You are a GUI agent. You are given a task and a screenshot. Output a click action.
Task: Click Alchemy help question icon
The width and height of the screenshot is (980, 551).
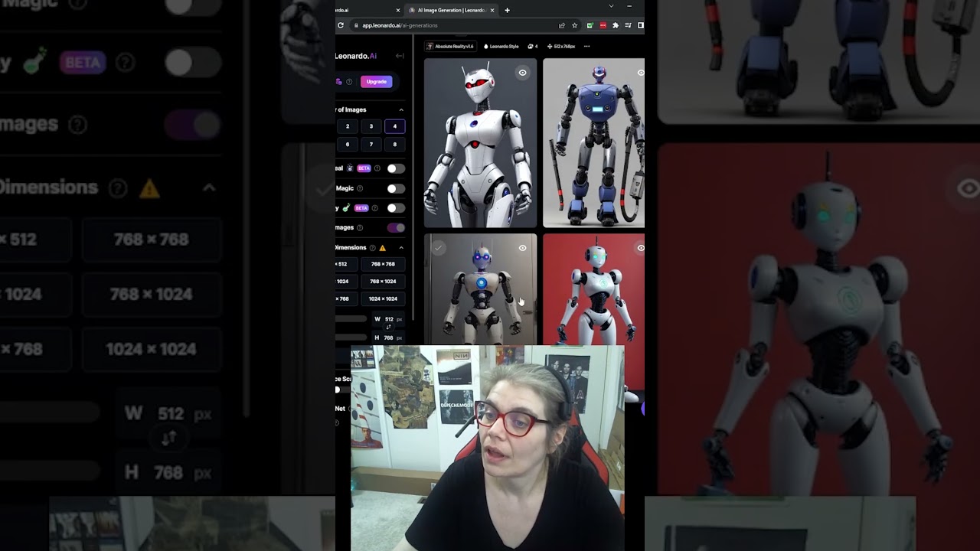[375, 208]
